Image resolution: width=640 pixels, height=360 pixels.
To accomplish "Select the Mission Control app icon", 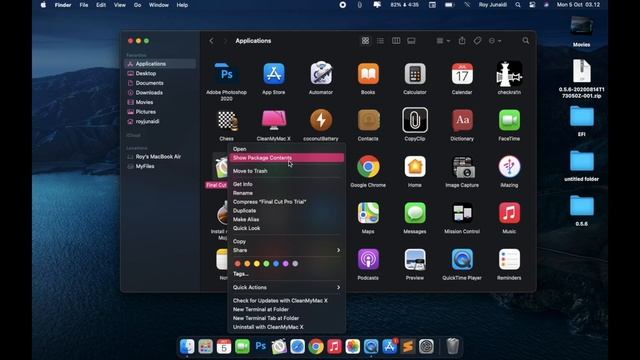I will click(462, 213).
